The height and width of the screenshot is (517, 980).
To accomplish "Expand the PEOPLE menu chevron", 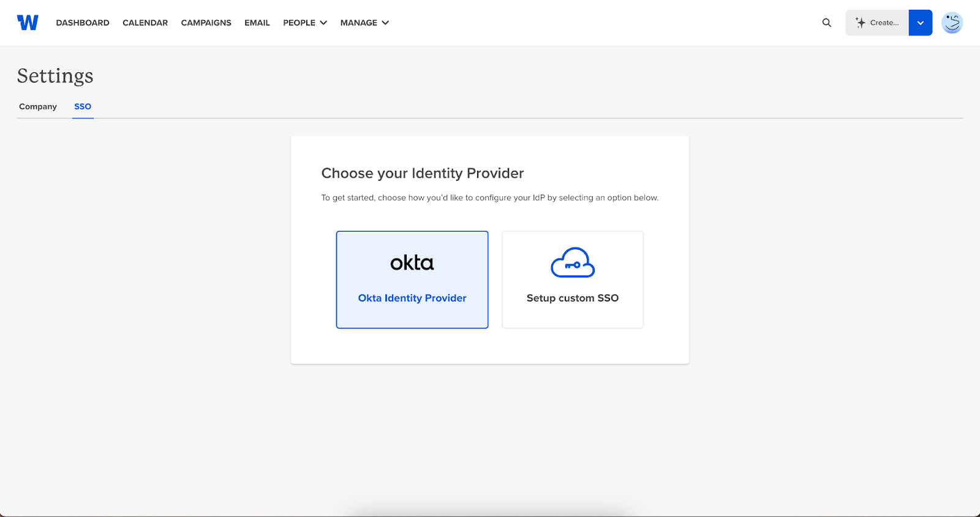I will coord(323,23).
